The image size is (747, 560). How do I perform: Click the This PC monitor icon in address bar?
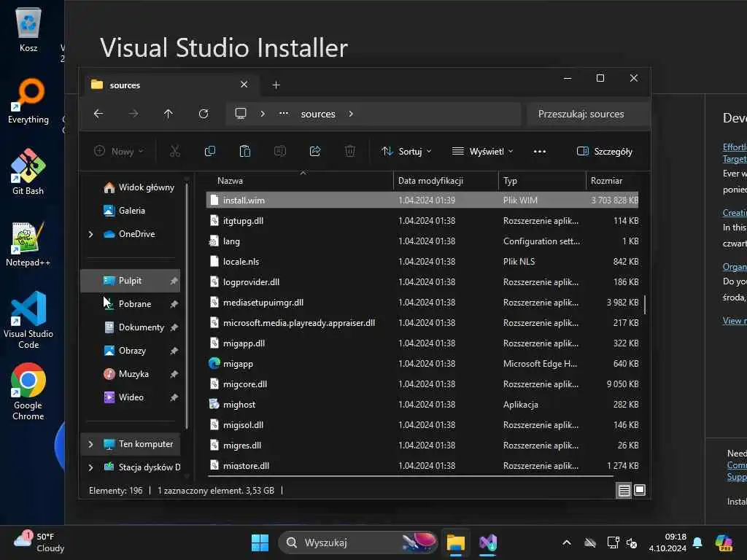(x=241, y=114)
